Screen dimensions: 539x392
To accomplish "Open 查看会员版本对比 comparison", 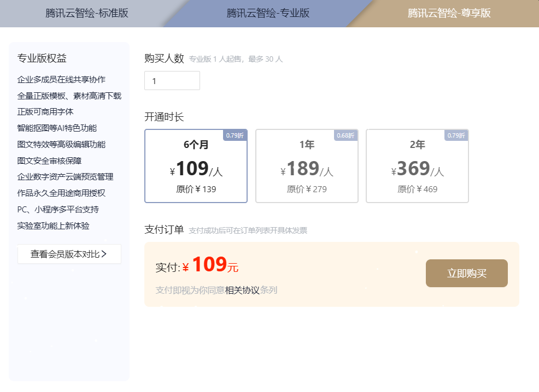I will pos(69,254).
